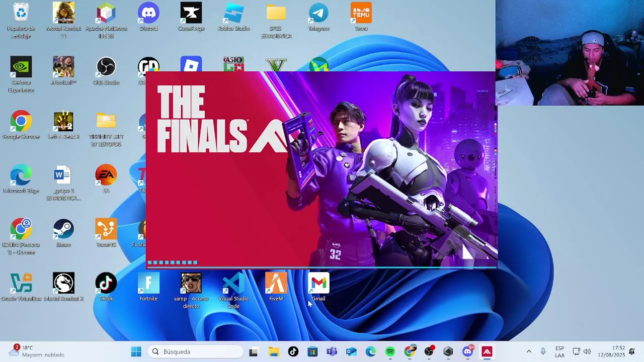Select the SPSS ESTADISTICA folder

276,21
